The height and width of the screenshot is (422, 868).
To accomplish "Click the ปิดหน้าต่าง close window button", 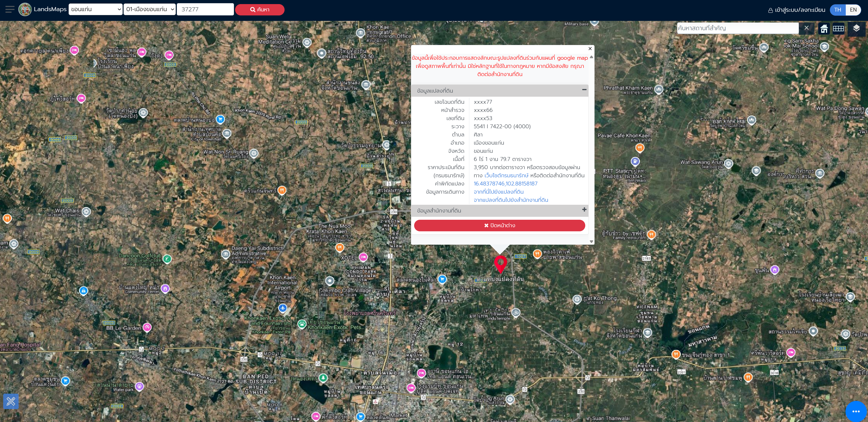I will click(499, 225).
